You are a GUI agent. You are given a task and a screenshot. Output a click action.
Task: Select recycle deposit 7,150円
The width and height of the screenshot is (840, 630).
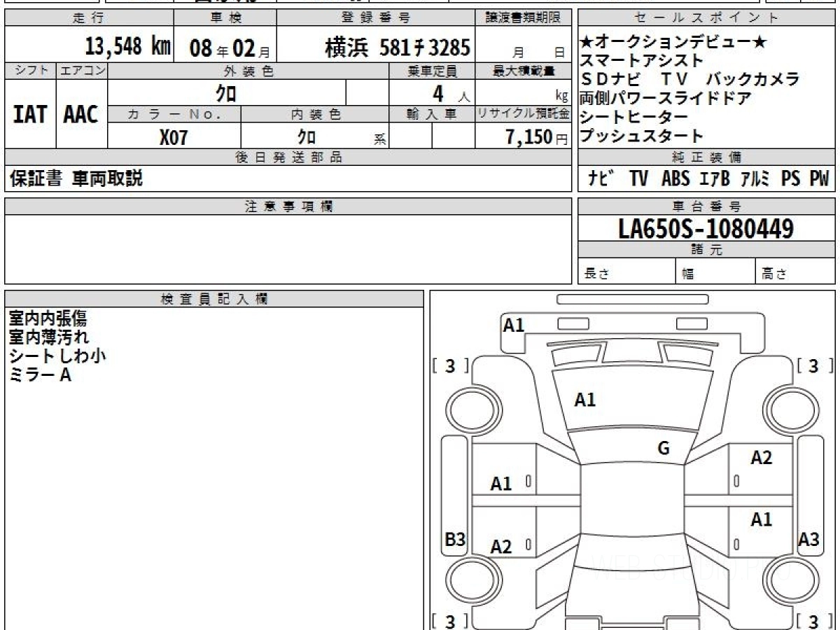click(x=537, y=137)
